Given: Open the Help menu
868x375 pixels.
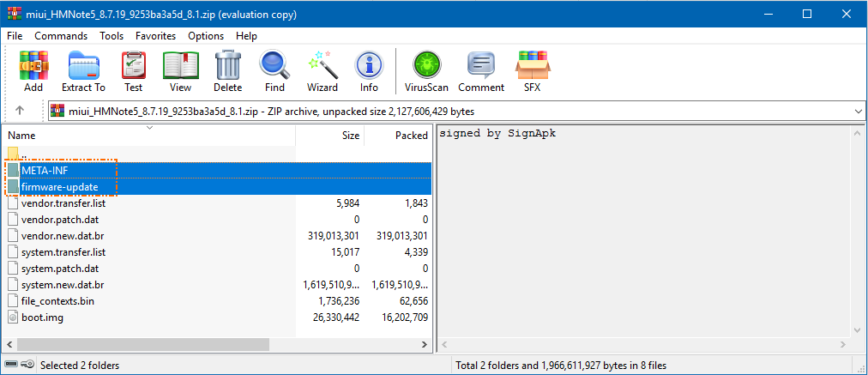Looking at the screenshot, I should [246, 36].
